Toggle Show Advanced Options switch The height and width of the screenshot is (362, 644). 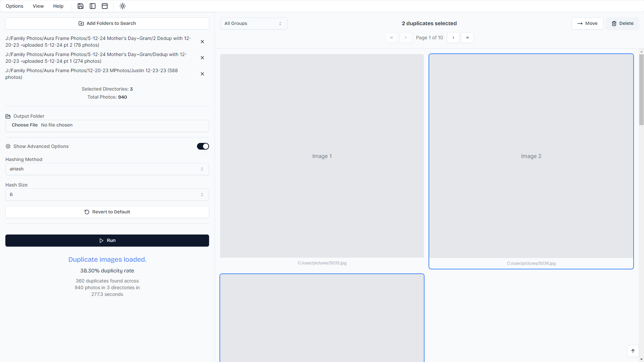click(x=203, y=146)
